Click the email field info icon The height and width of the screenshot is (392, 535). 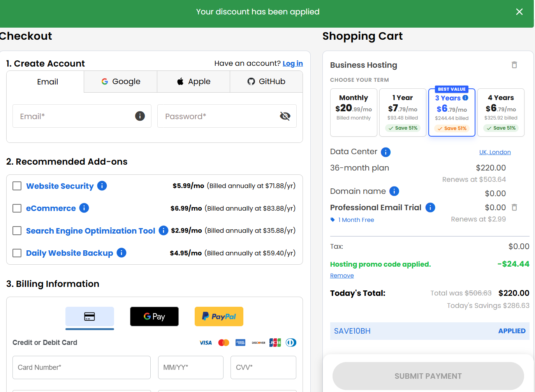click(x=140, y=116)
